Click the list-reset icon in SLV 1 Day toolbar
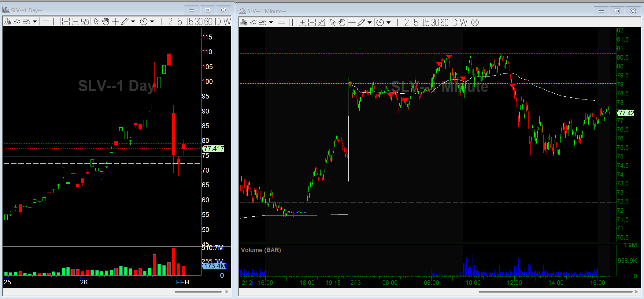This screenshot has width=644, height=299. coord(26,21)
